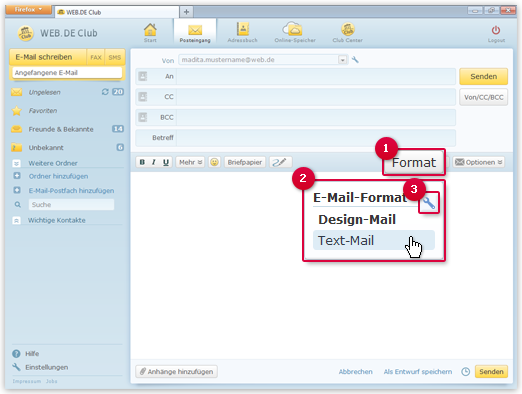Select Design-Mail format

click(x=357, y=219)
